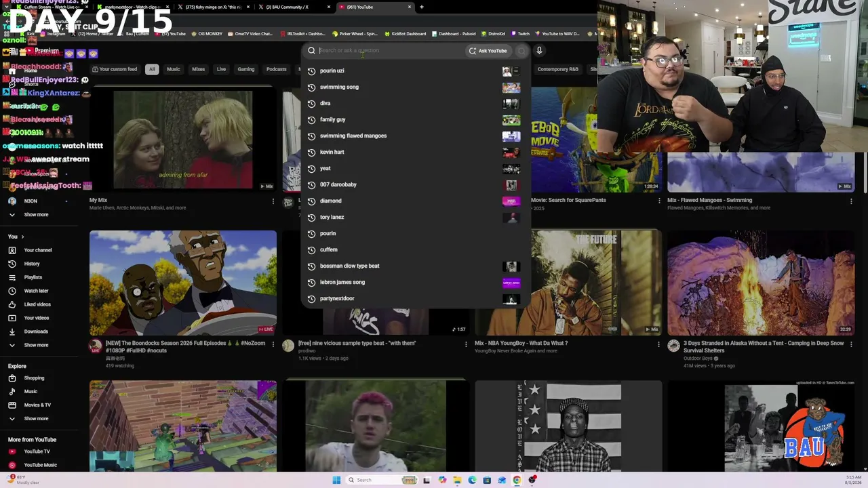Screen dimensions: 868x488
Task: Click the Ask YouTube button
Action: [488, 51]
